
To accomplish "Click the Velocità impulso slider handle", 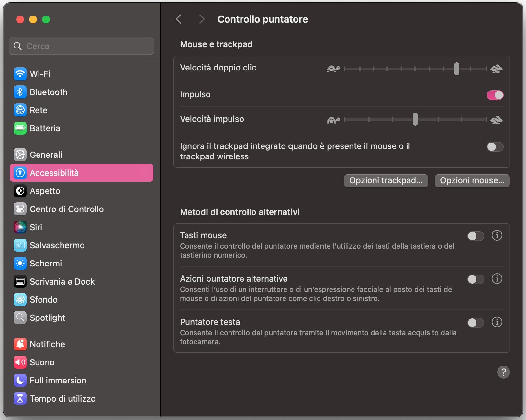I will click(x=416, y=119).
